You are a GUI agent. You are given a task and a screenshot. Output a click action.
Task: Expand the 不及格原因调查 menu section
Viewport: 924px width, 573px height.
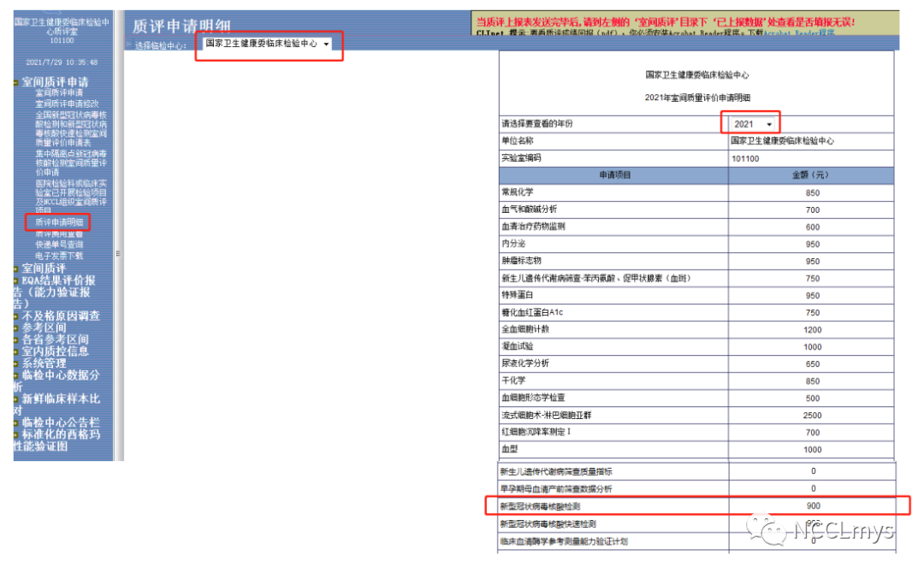coord(61,316)
